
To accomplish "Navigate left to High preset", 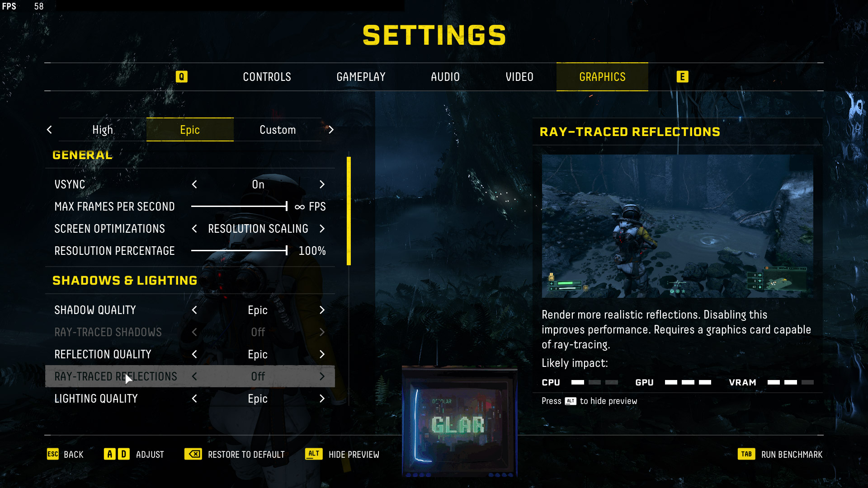I will point(50,129).
